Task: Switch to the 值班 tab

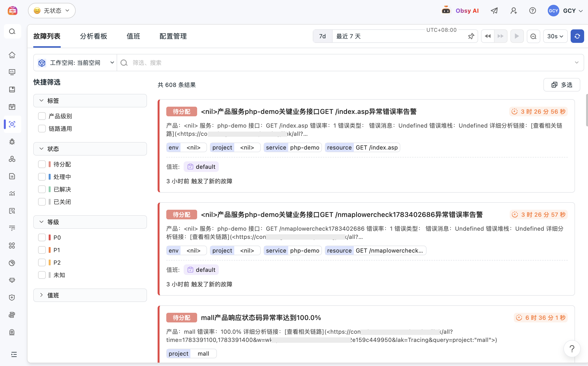Action: pos(134,36)
